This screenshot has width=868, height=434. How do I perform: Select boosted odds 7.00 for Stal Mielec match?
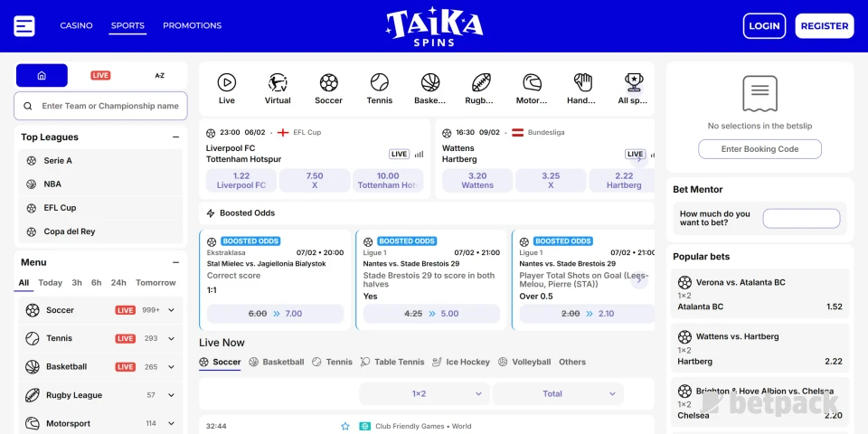275,314
